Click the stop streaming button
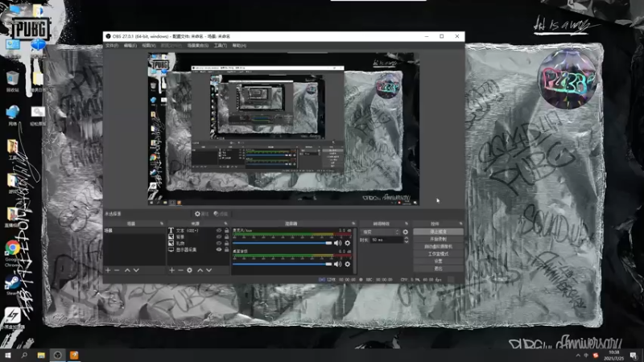The height and width of the screenshot is (362, 644). pyautogui.click(x=438, y=232)
